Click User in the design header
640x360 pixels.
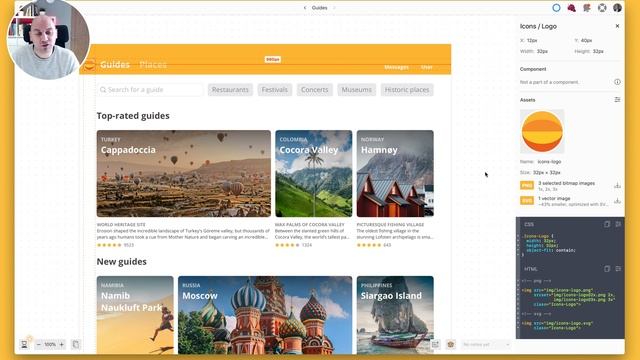pos(427,67)
